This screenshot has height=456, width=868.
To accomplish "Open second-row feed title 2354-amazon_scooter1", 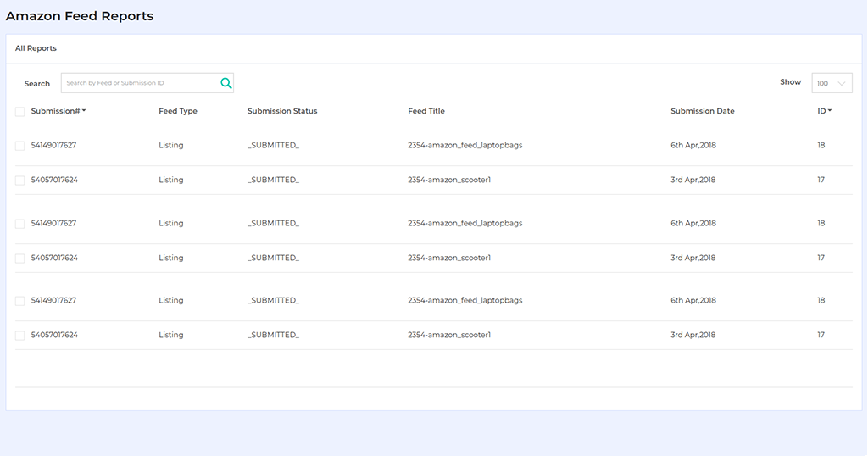I will (449, 180).
